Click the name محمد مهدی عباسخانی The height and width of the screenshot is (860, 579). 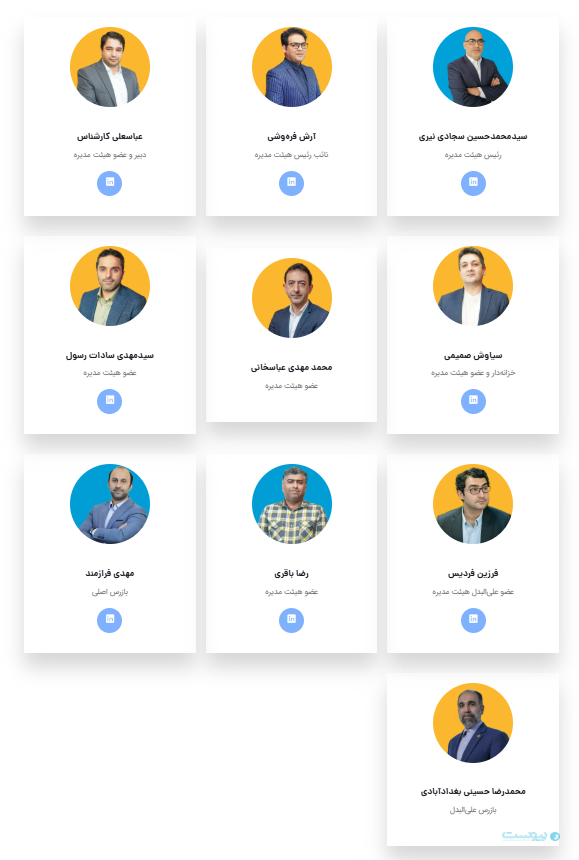click(292, 367)
